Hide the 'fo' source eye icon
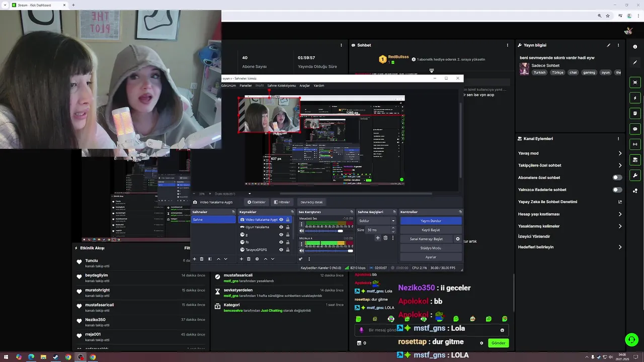Image resolution: width=644 pixels, height=362 pixels. tap(281, 242)
